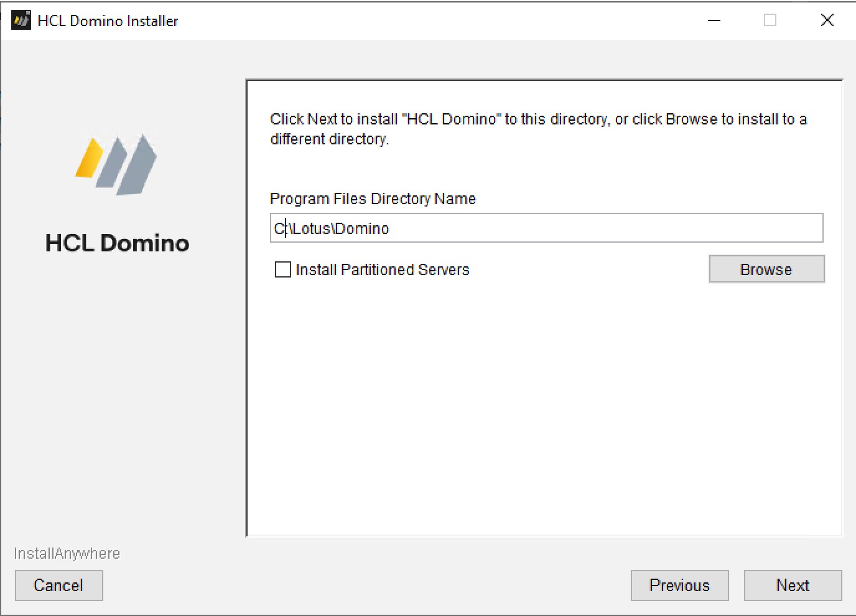Select the HCL Domino wordmark text
This screenshot has height=616, width=856.
click(117, 243)
